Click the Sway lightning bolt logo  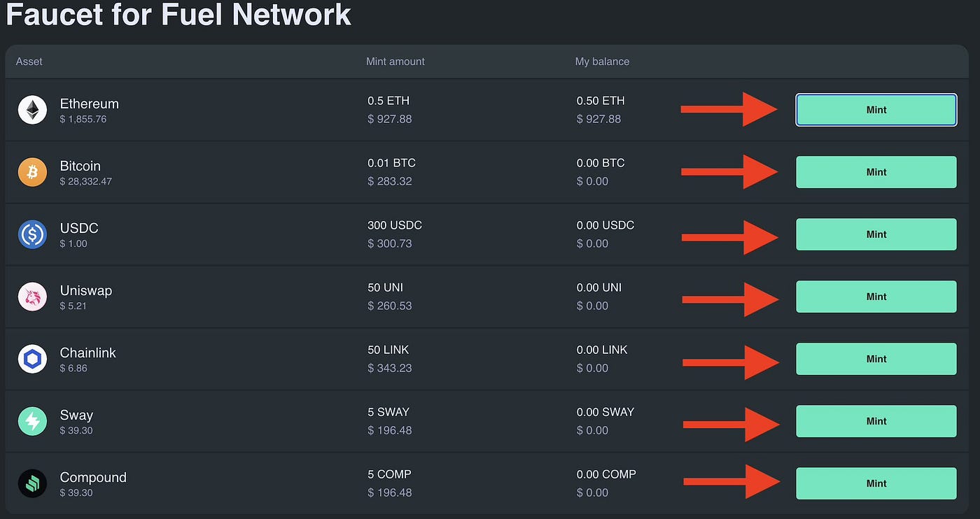point(32,421)
